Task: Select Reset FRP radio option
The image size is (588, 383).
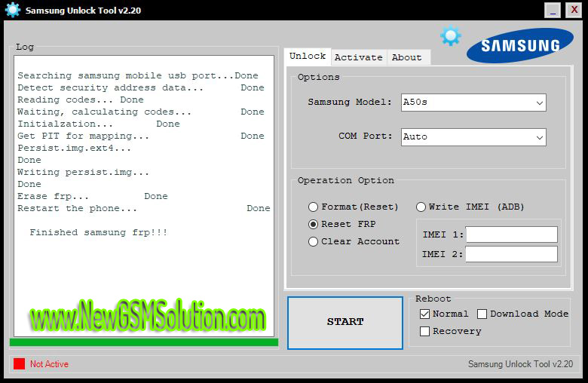Action: (x=341, y=224)
